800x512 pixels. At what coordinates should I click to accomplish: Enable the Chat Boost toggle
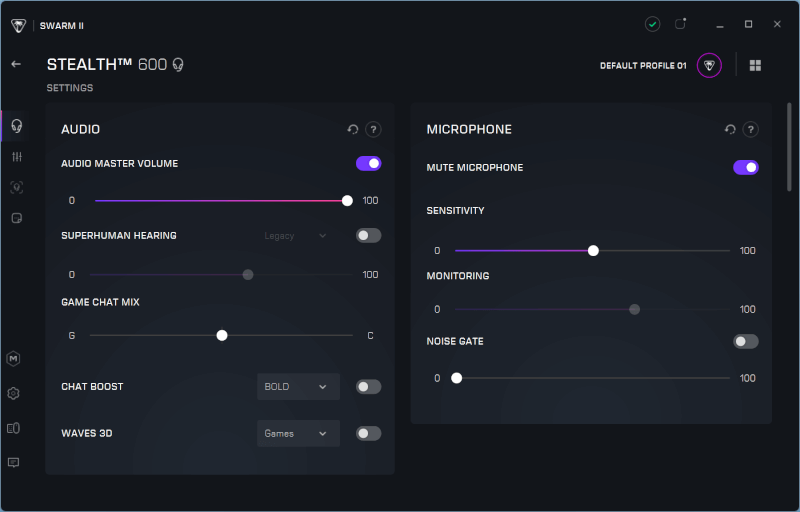368,387
